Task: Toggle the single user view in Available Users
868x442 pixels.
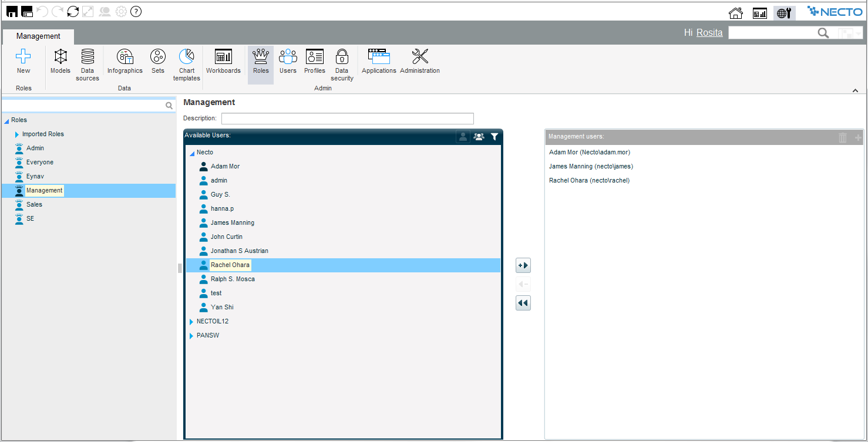Action: 463,137
